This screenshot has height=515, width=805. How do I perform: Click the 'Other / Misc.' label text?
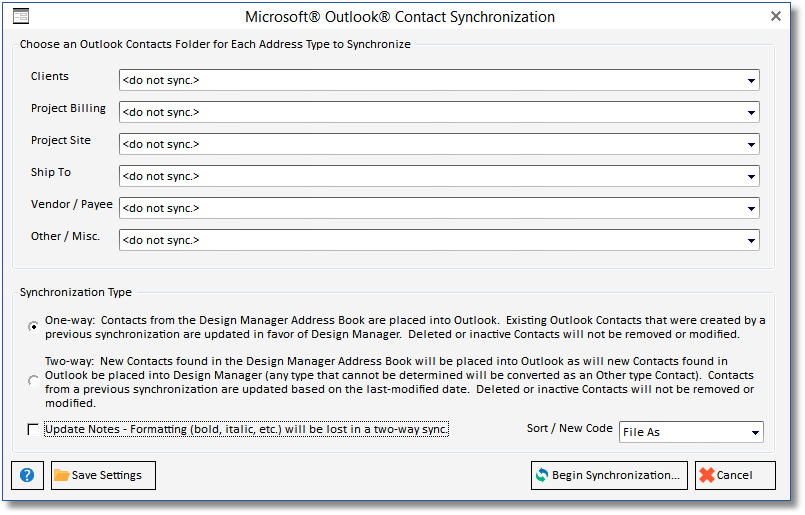(x=65, y=236)
